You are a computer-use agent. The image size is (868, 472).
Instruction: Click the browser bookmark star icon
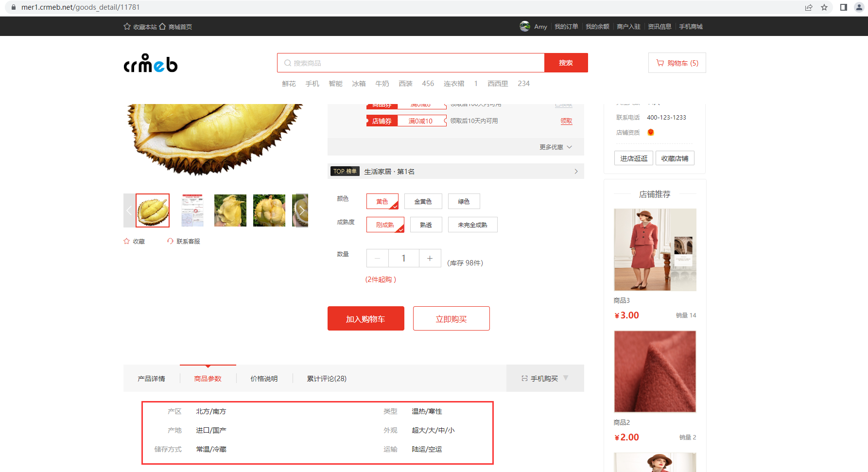tap(824, 7)
